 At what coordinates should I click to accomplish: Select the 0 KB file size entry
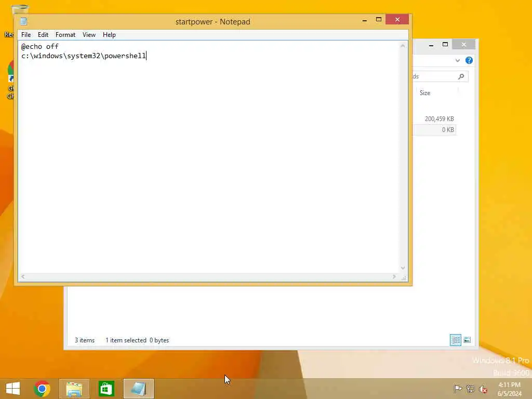point(447,129)
